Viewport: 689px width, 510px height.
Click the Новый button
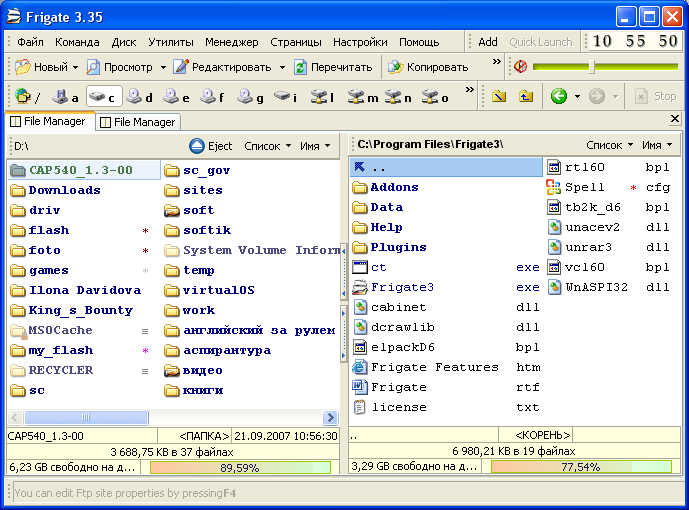41,67
